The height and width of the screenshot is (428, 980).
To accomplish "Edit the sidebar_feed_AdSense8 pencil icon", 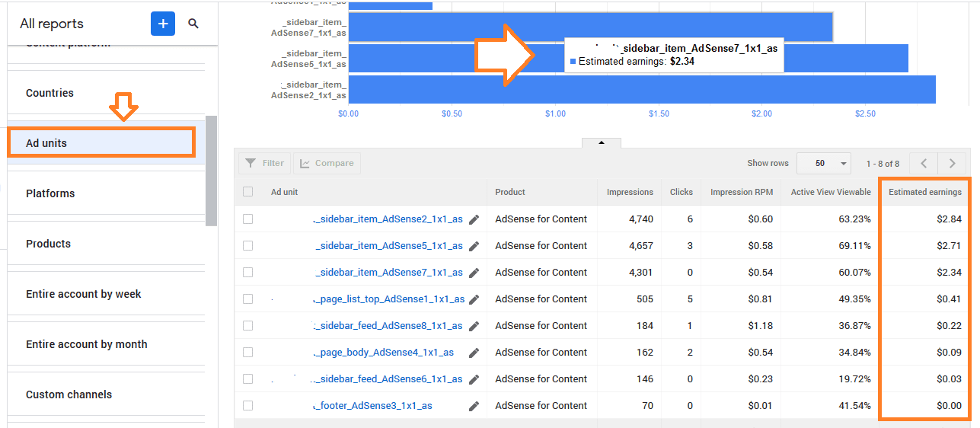I will [474, 326].
